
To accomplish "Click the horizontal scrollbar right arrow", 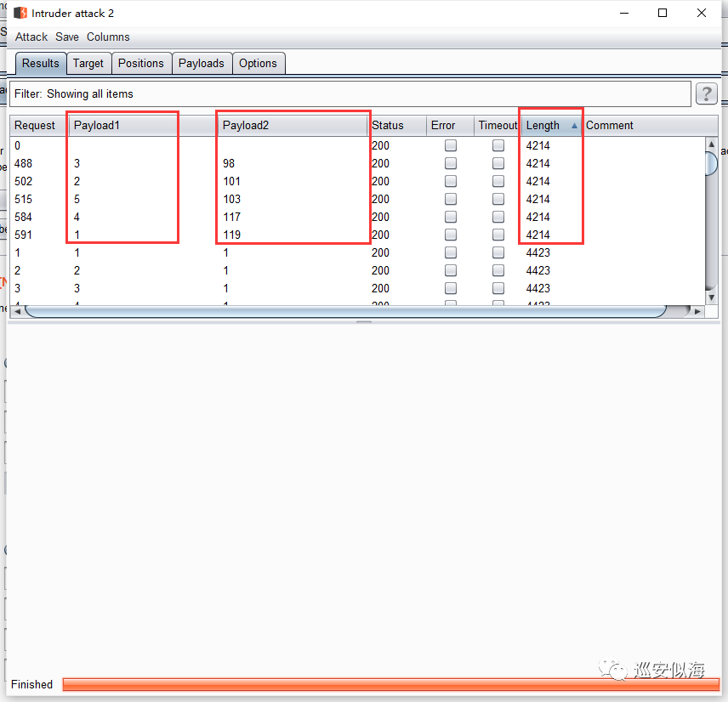I will pyautogui.click(x=697, y=311).
